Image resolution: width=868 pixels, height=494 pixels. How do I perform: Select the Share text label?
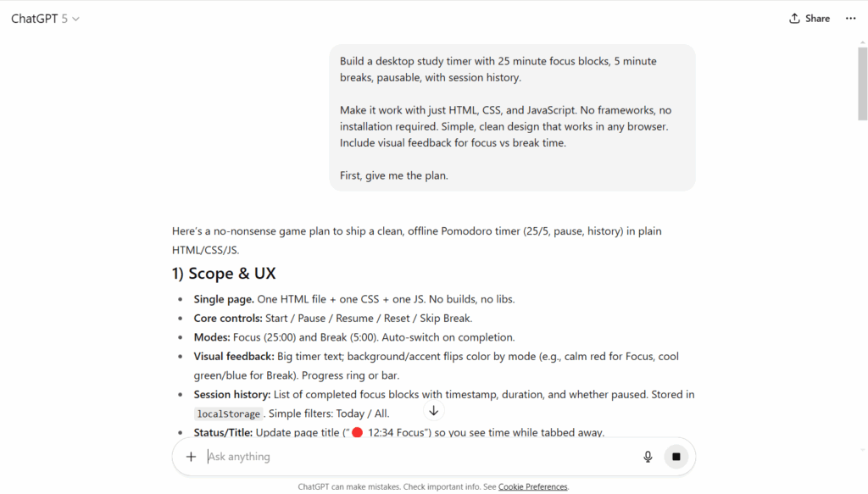817,19
